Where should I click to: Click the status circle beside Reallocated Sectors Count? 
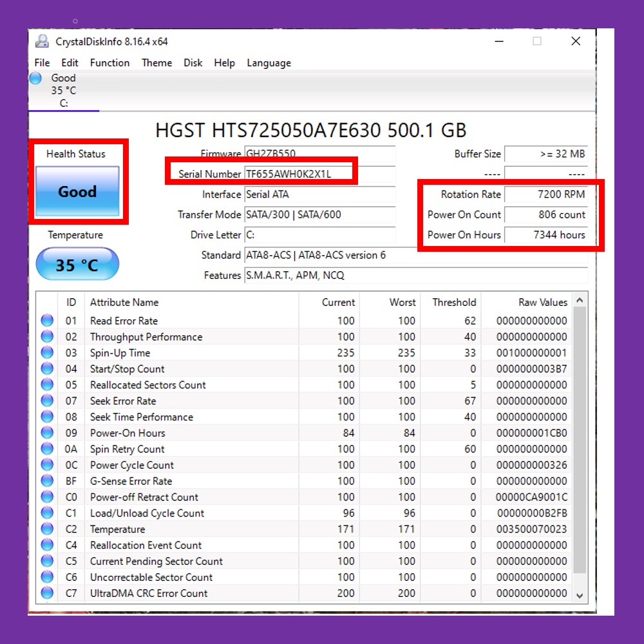(x=46, y=384)
